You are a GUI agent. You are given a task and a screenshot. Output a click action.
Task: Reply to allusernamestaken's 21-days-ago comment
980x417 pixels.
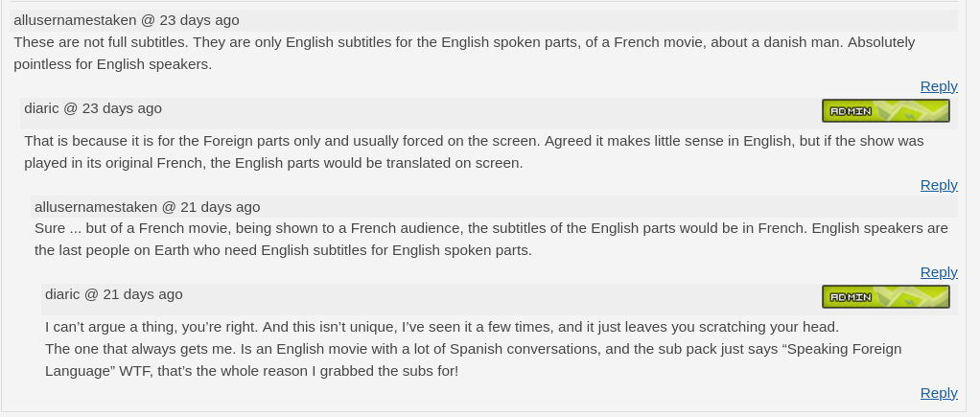tap(939, 272)
